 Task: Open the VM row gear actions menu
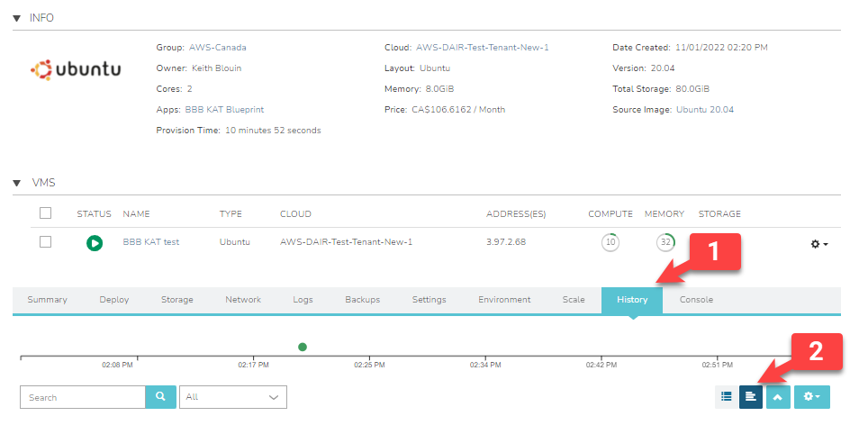coord(818,243)
